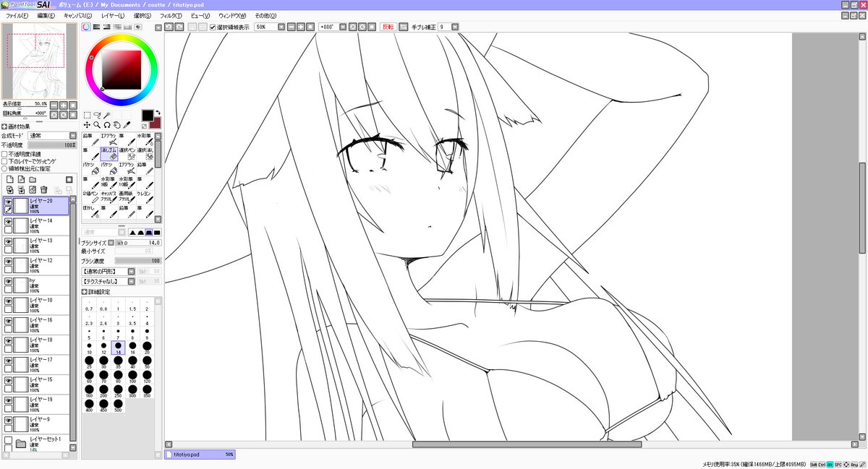
Task: Create a new layer folder
Action: click(32, 179)
